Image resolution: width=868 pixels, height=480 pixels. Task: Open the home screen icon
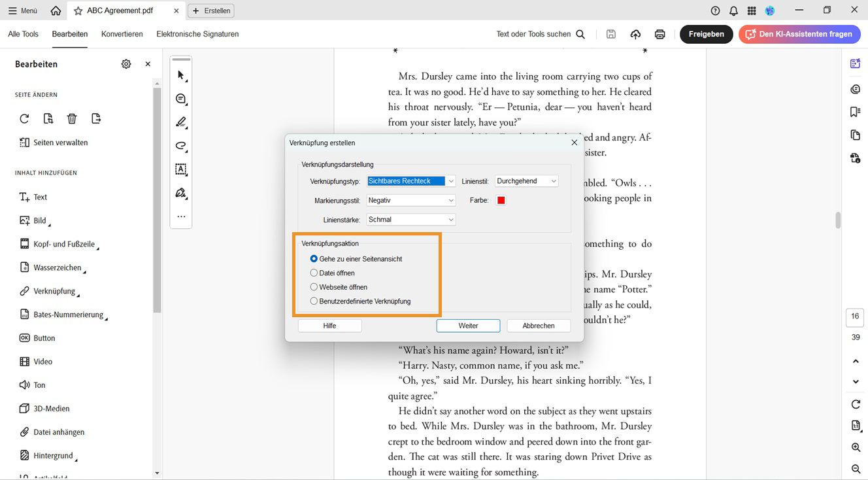[x=56, y=10]
